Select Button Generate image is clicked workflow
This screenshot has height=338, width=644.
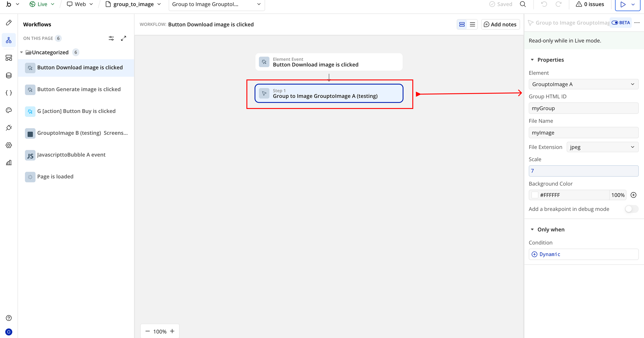(79, 89)
